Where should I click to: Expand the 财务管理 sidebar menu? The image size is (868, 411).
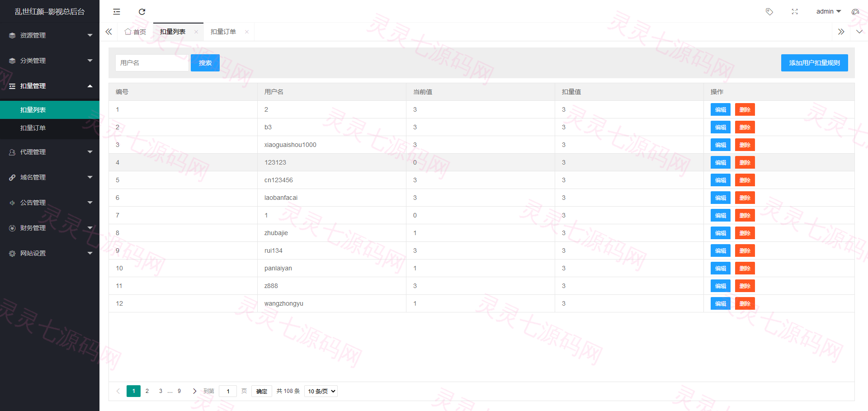(50, 228)
